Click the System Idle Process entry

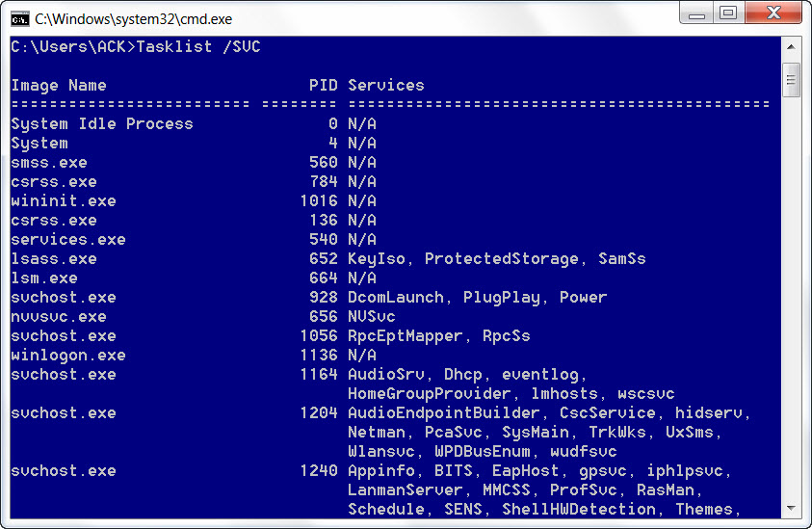(x=102, y=124)
